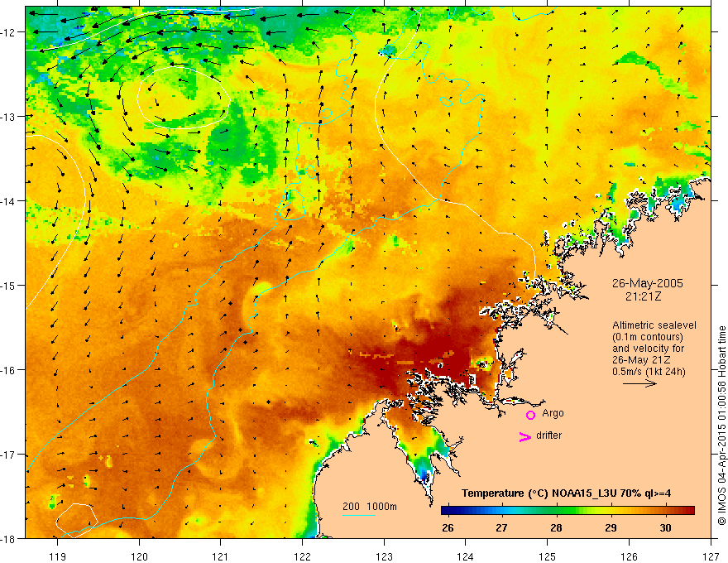Click the longitude label 122
The image size is (728, 563).
tap(302, 556)
